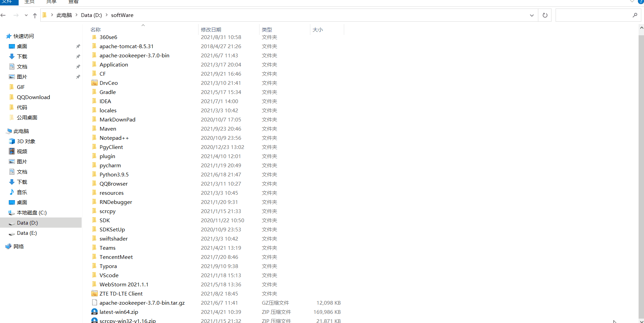Sort by 类型 column header
This screenshot has width=644, height=323.
[267, 30]
